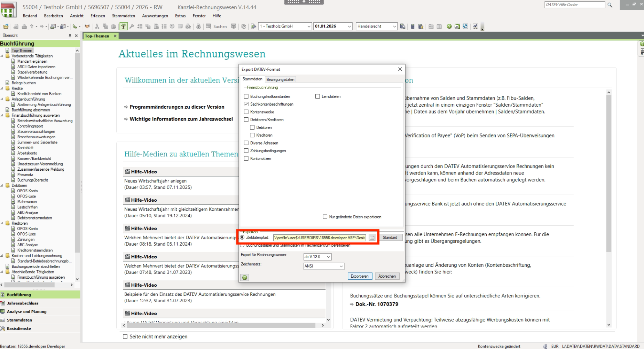This screenshot has height=349, width=644.
Task: Click the magnifier next to DATEV Hilfe-Center
Action: 610,5
